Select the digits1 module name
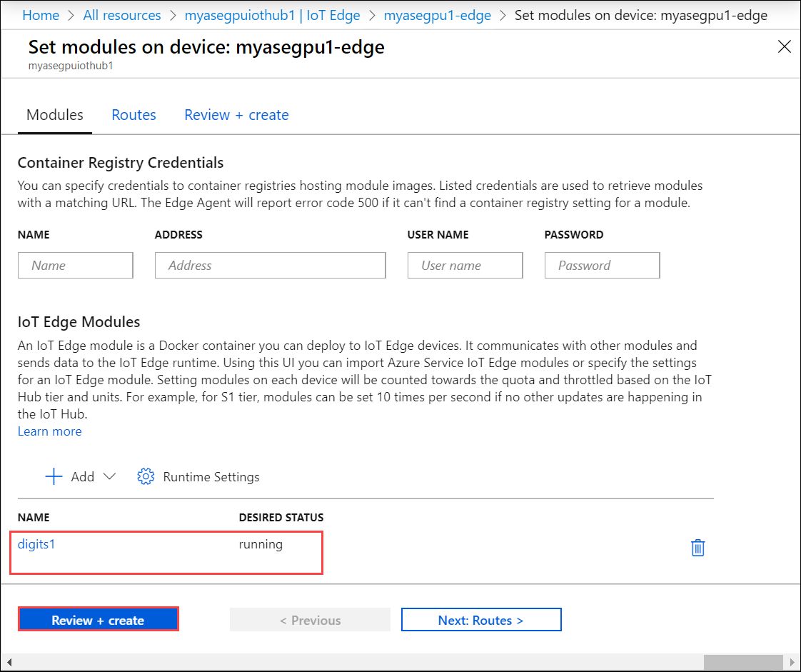Viewport: 801px width, 672px height. [36, 543]
